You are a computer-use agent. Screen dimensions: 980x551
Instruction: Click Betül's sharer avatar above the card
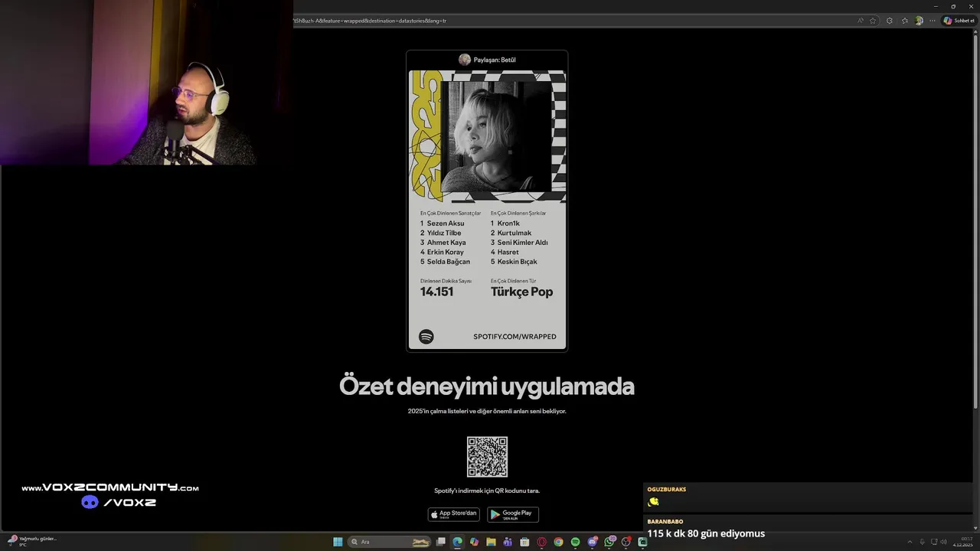[465, 60]
